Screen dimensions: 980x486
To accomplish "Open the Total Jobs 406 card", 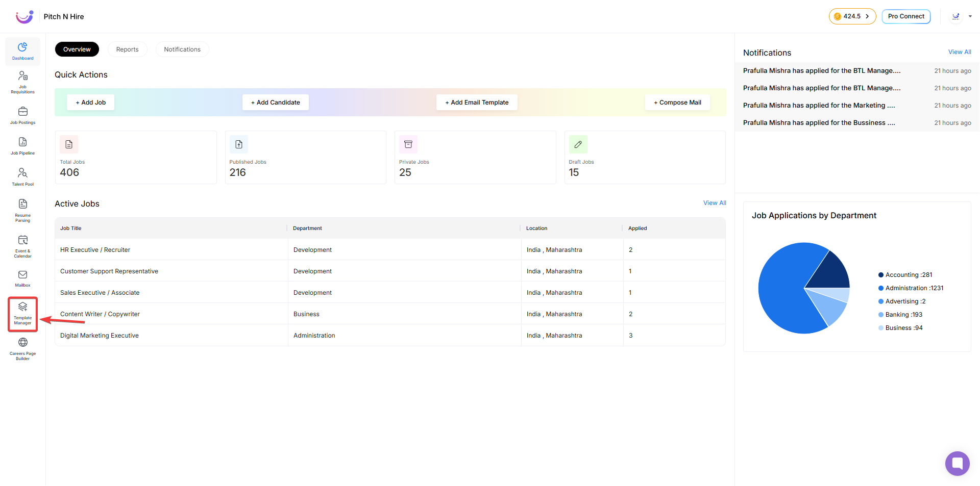I will [136, 158].
